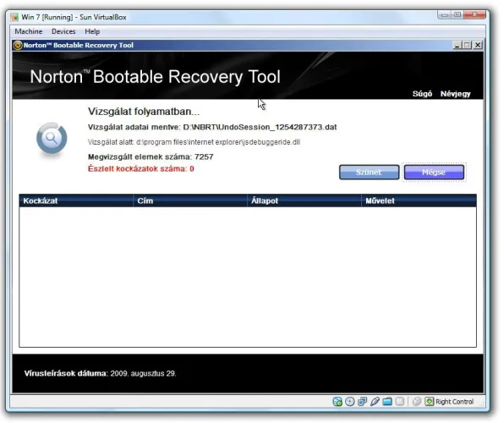Viewport: 504px width, 423px height.
Task: Open the Help menu
Action: coord(92,31)
